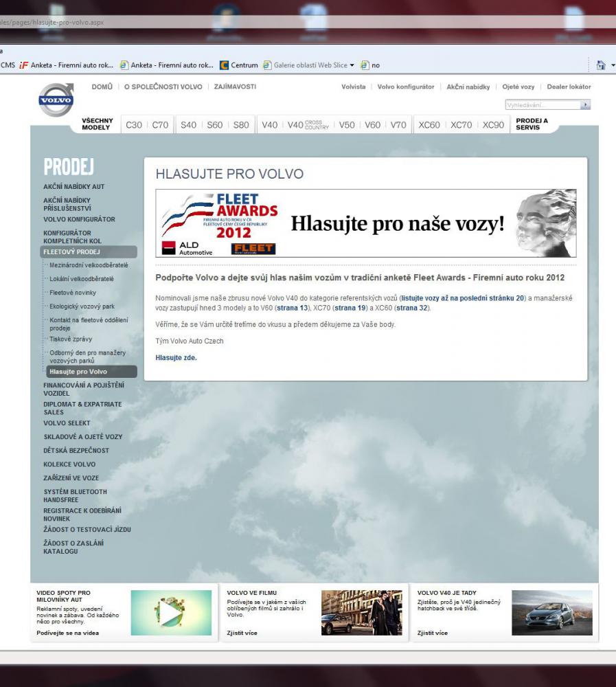Open the V40 model tab

pyautogui.click(x=269, y=125)
